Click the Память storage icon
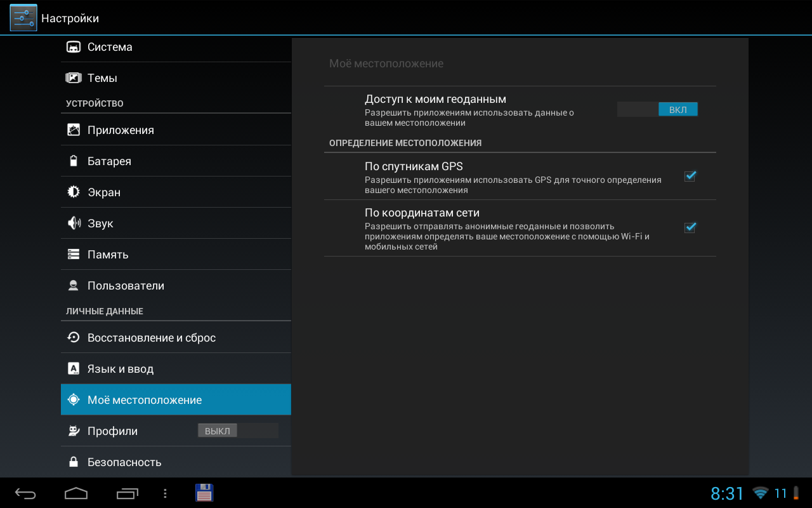812x508 pixels. (x=74, y=255)
